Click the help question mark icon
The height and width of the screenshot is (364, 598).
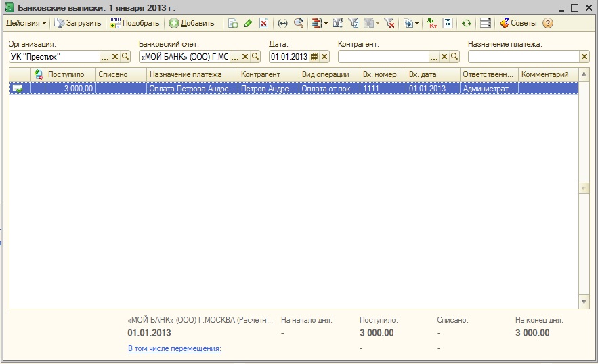click(x=548, y=23)
